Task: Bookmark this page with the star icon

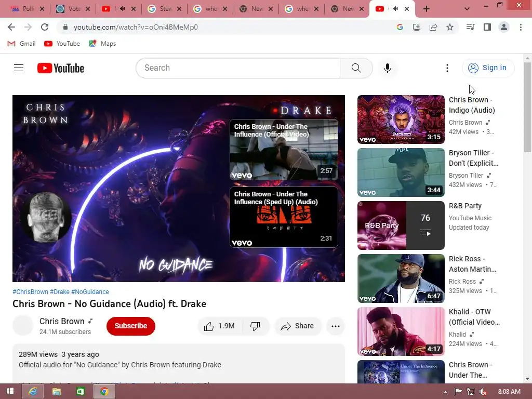Action: coord(450,27)
